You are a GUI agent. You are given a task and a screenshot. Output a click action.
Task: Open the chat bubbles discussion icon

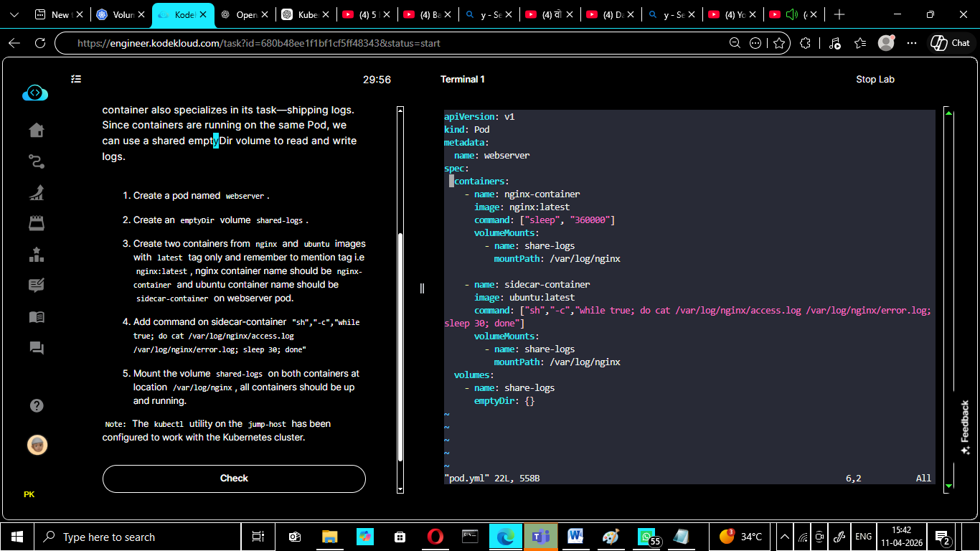tap(36, 348)
